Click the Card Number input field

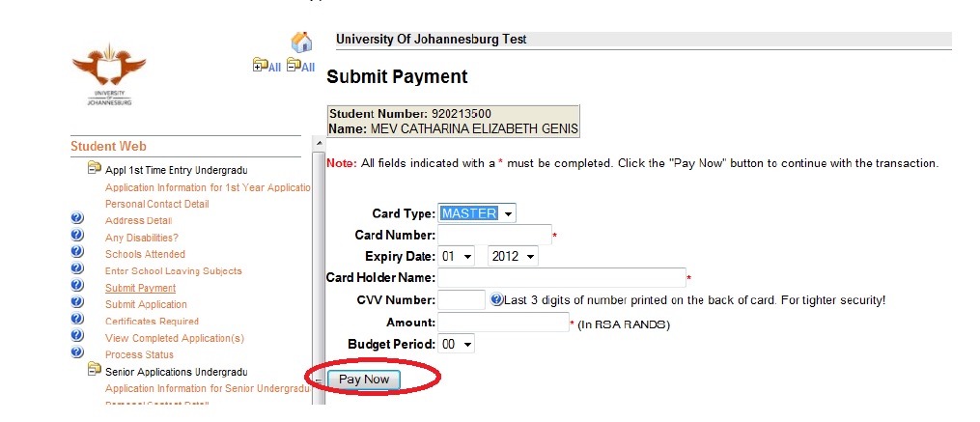point(494,235)
